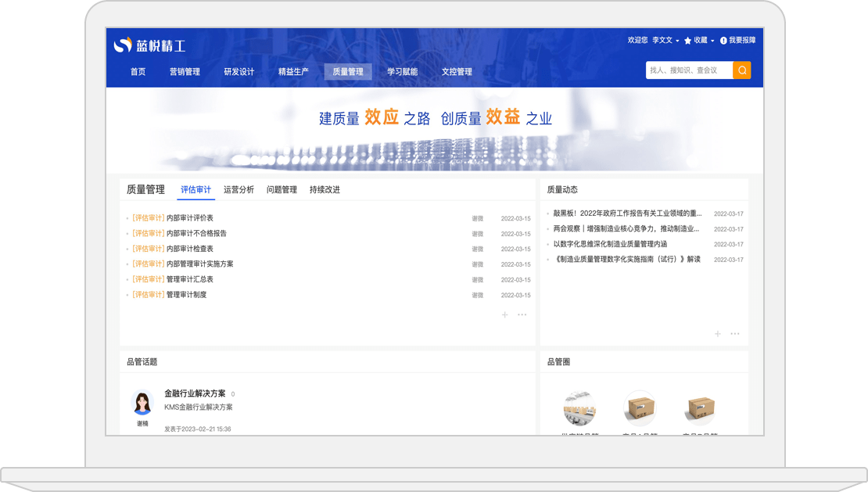Screen dimensions: 868x492
Task: Click the factory workshop thumbnail in 品管圈
Action: (579, 408)
